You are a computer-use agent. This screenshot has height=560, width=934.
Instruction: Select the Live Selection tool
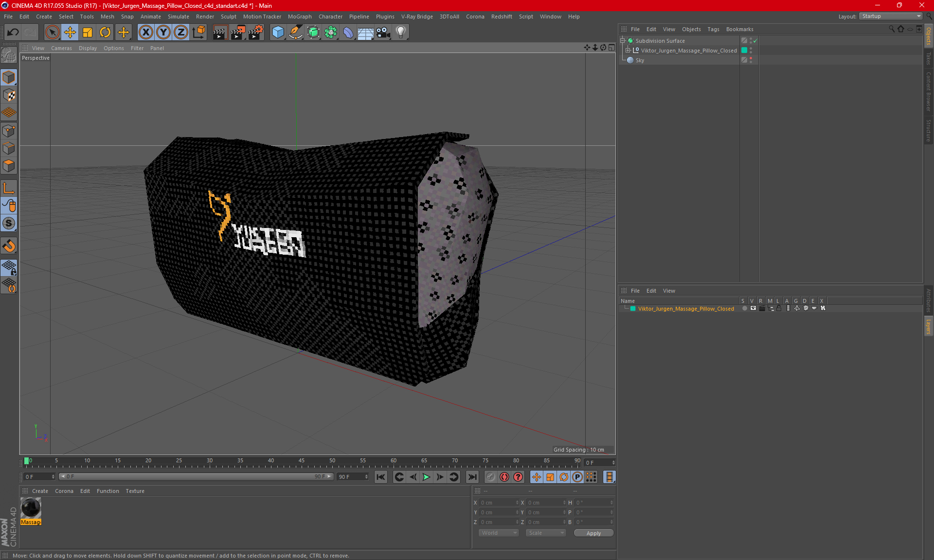52,33
